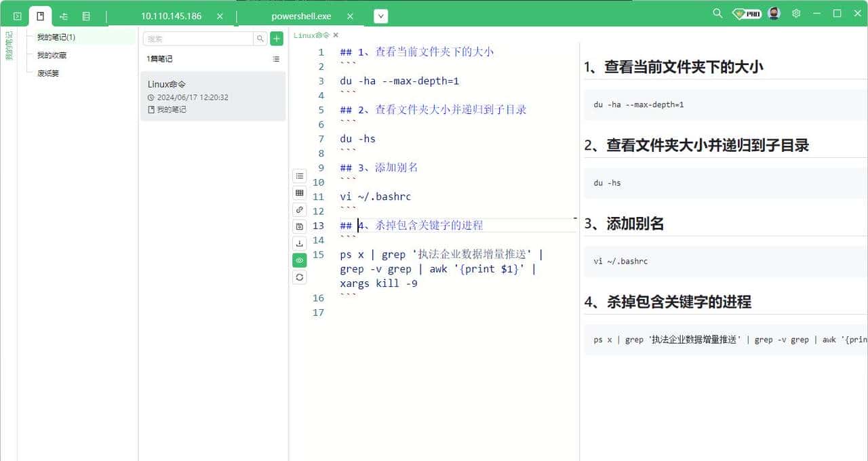Open the user avatar menu
Screen dimensions: 868x461
pos(774,13)
